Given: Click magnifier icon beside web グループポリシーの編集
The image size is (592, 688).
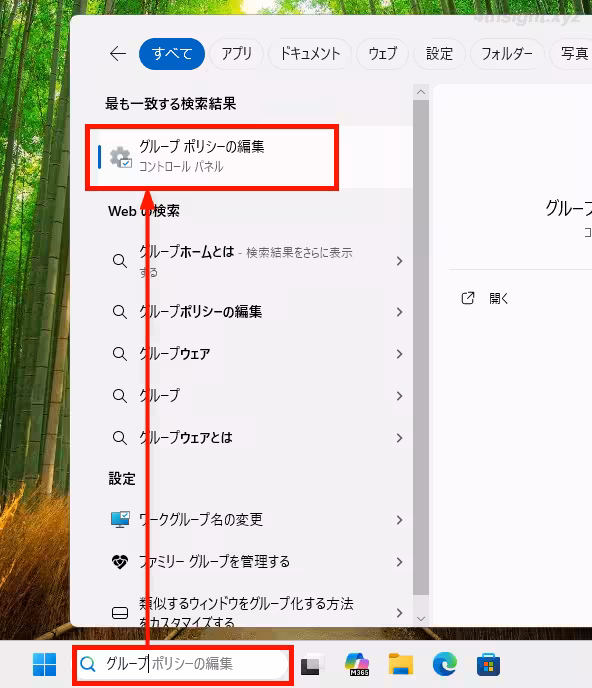Looking at the screenshot, I should click(x=120, y=312).
